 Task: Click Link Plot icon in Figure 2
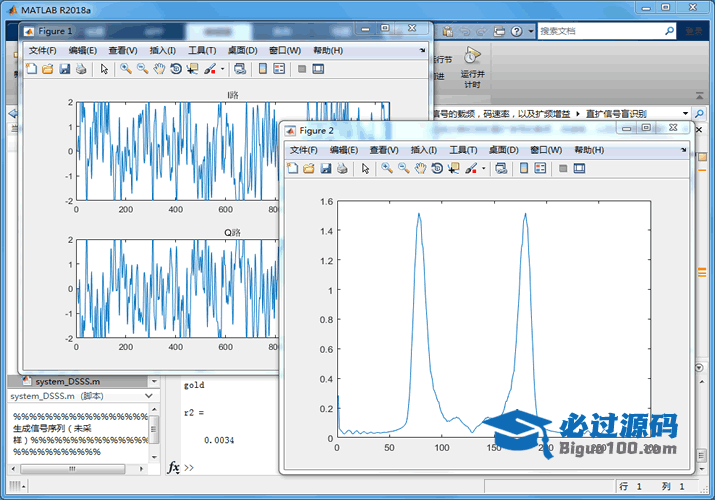coord(501,168)
